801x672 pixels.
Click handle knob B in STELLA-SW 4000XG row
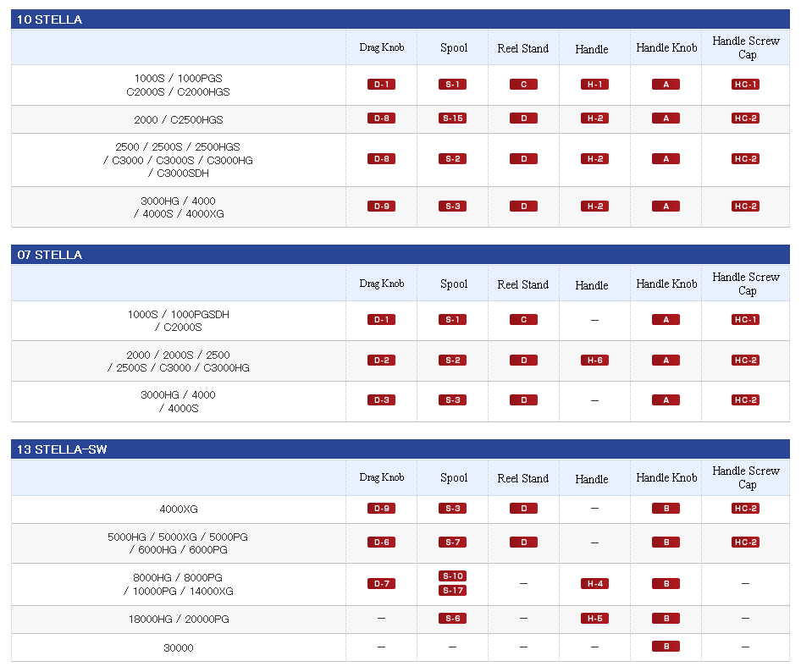666,508
